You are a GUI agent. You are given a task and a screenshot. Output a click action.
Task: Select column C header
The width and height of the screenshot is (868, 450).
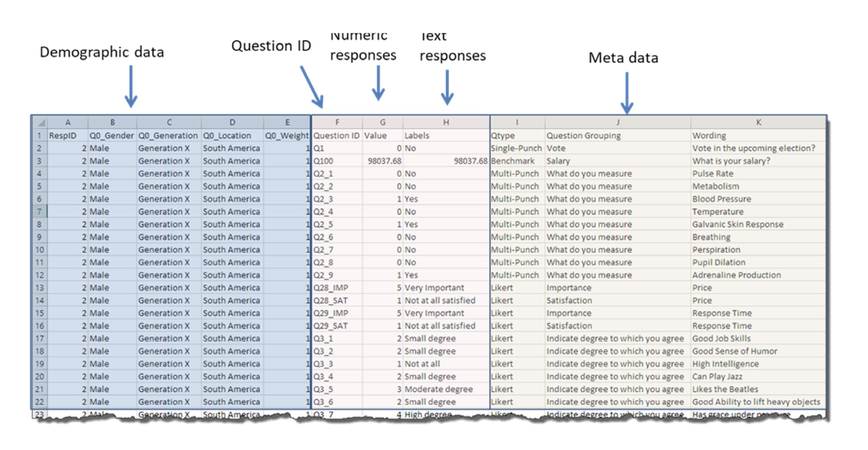point(169,123)
